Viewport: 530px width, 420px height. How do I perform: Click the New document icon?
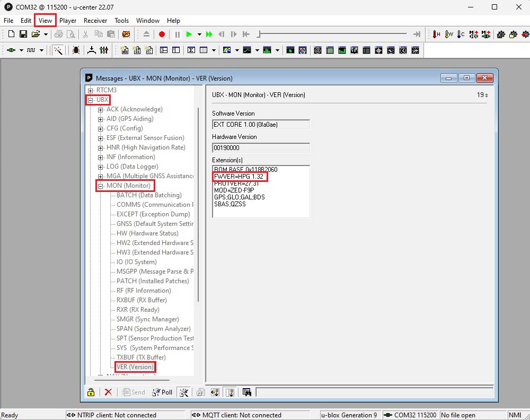tap(11, 34)
